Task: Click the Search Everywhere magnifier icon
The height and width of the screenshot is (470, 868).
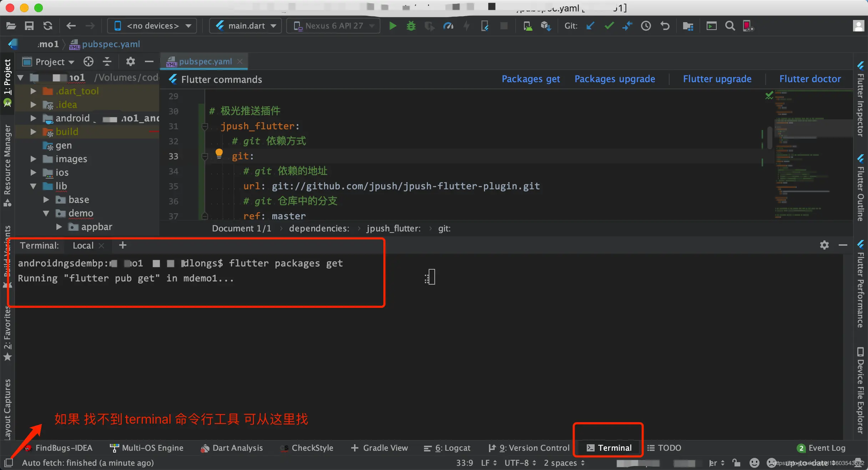Action: tap(730, 26)
